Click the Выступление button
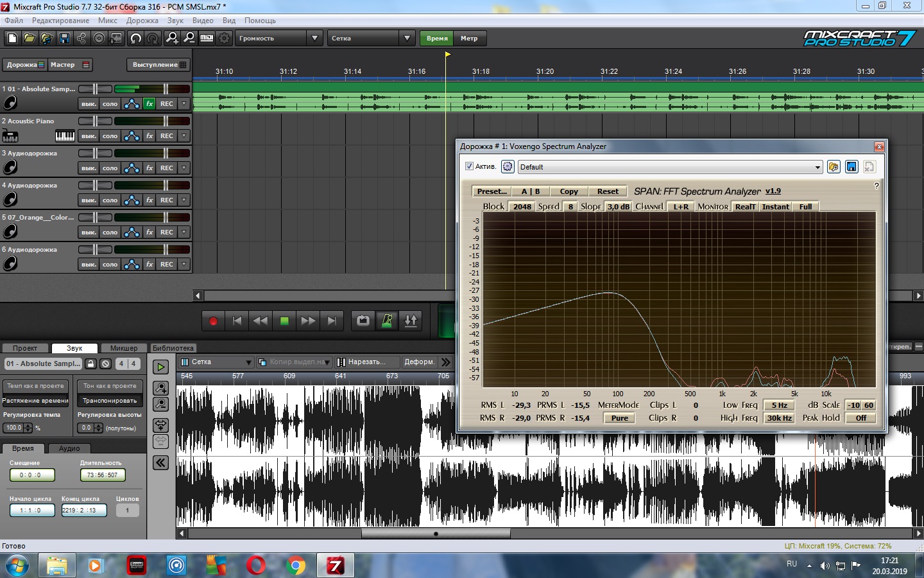The width and height of the screenshot is (924, 578). 158,65
